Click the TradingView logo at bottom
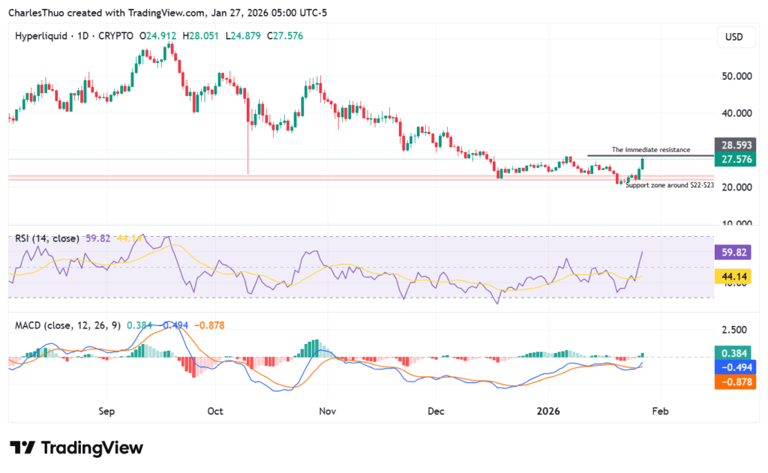The width and height of the screenshot is (768, 473). 76,448
